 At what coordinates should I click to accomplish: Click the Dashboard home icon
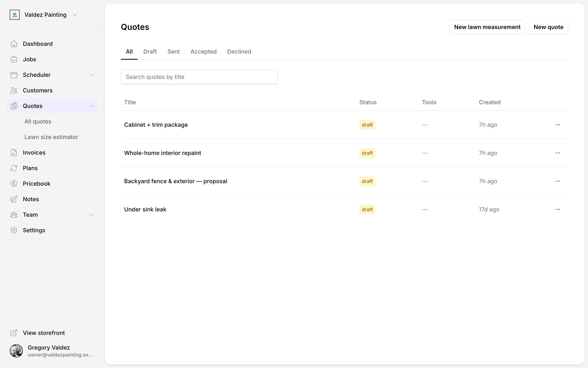click(14, 44)
